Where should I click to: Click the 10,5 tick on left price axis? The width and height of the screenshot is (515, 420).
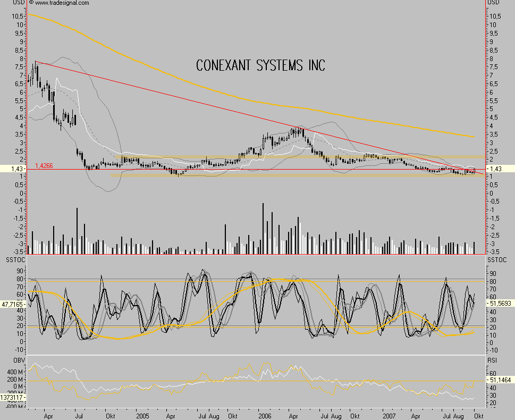point(17,16)
